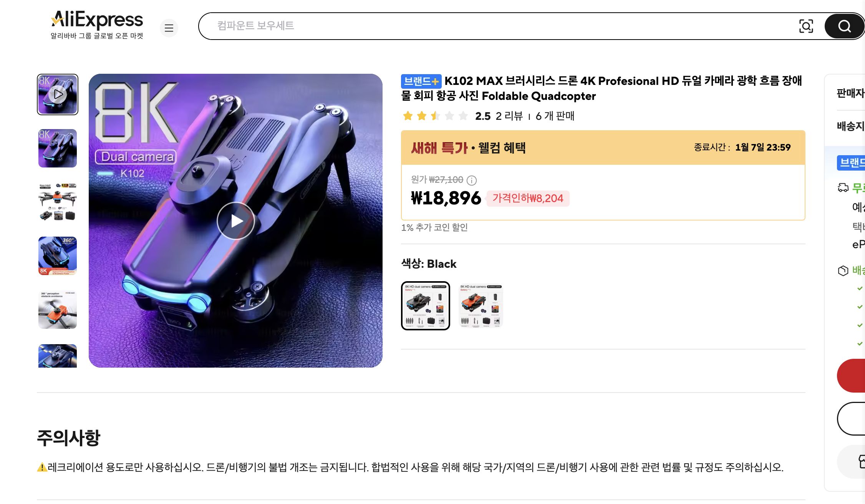Click the original price info icon
This screenshot has height=504, width=865.
[x=472, y=181]
